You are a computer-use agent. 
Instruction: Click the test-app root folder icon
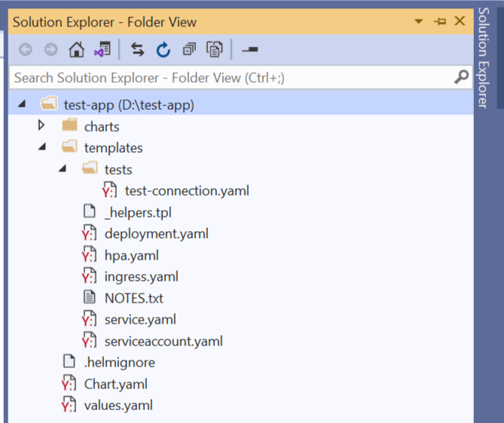coord(49,103)
